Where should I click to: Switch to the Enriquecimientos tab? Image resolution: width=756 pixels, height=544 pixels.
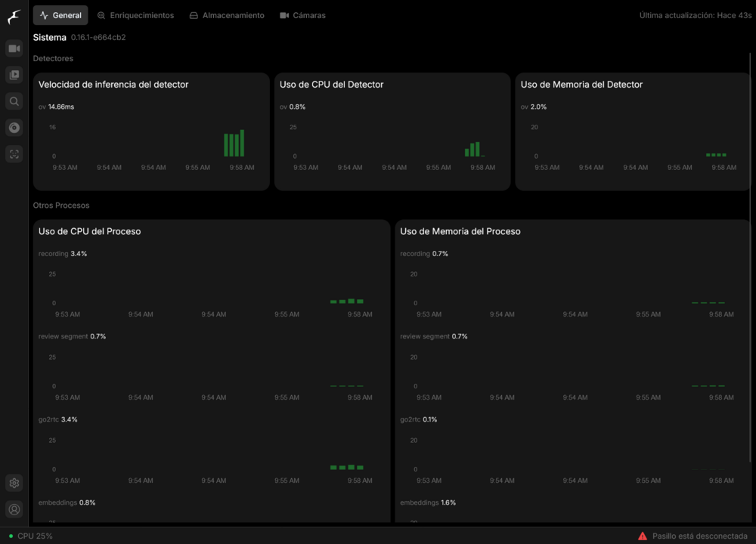click(135, 15)
